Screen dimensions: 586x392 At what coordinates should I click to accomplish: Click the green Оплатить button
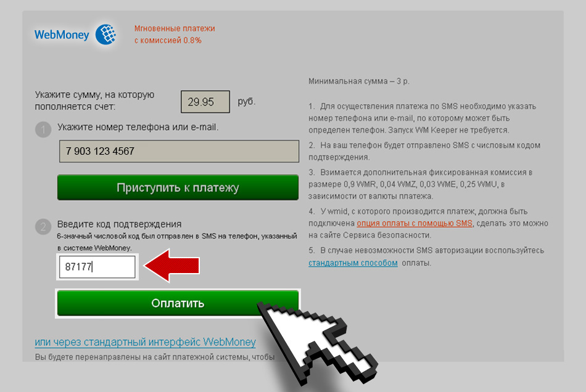click(x=178, y=303)
